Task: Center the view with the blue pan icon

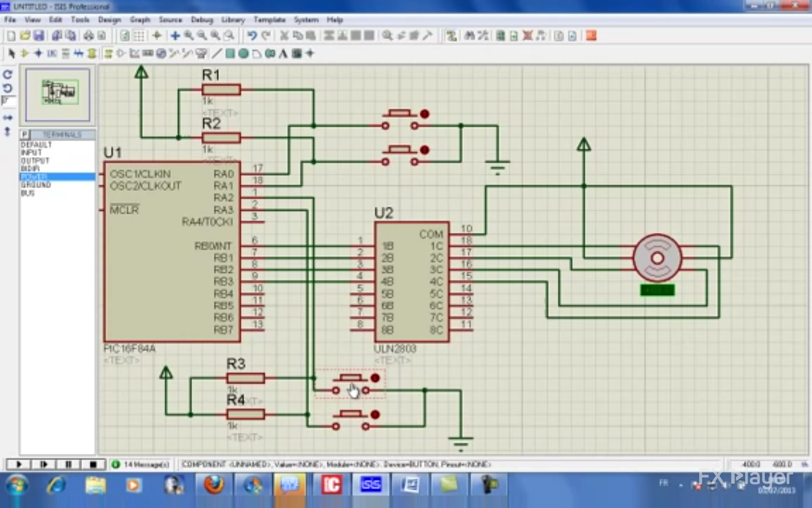Action: (175, 36)
